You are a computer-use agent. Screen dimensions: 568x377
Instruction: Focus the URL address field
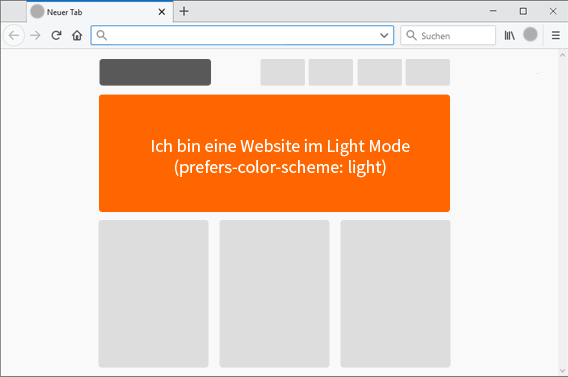click(242, 35)
